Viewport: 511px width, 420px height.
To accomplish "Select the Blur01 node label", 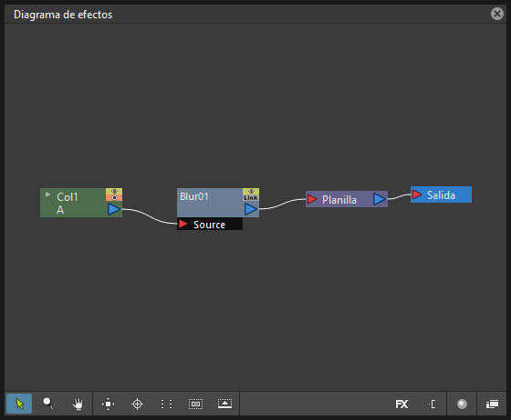I will tap(193, 196).
